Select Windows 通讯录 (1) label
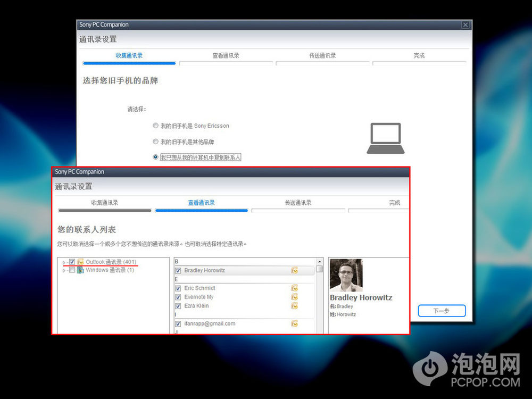This screenshot has height=399, width=532. tap(110, 270)
